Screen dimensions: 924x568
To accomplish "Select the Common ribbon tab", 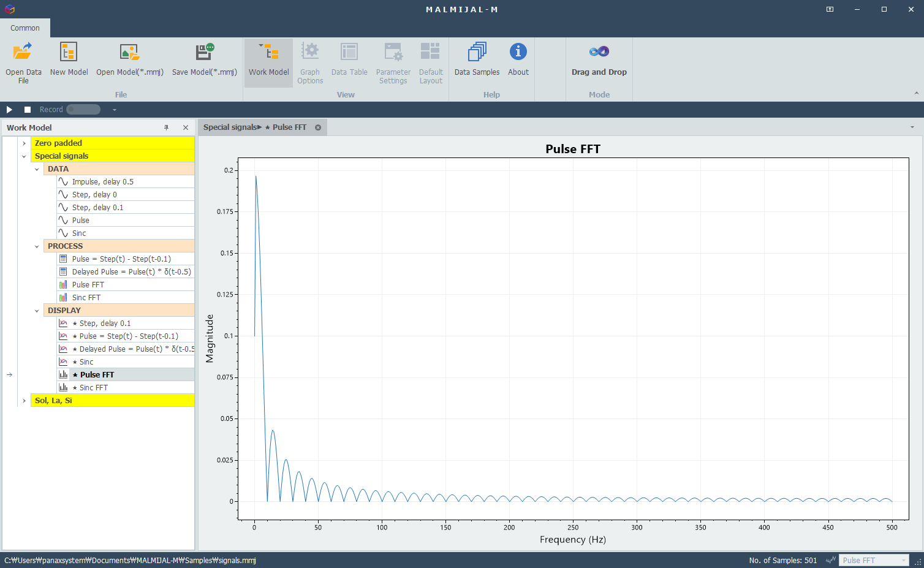I will pos(25,28).
